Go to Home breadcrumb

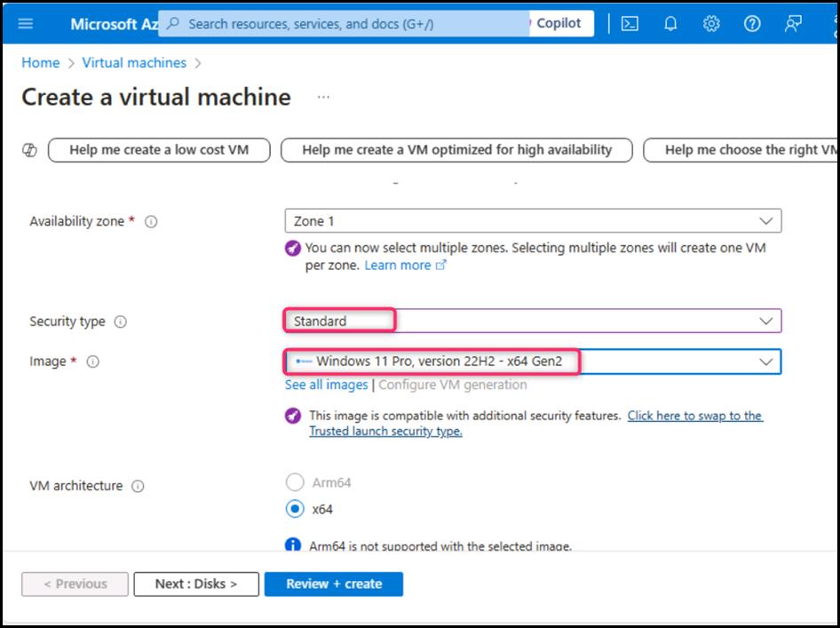tap(40, 63)
